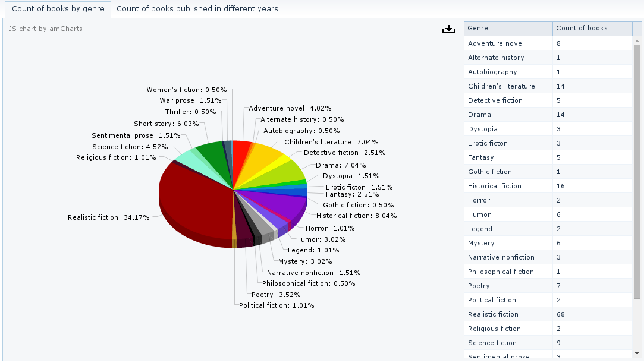Click the label 'Horror: 1.01%'
The width and height of the screenshot is (644, 363).
[330, 229]
